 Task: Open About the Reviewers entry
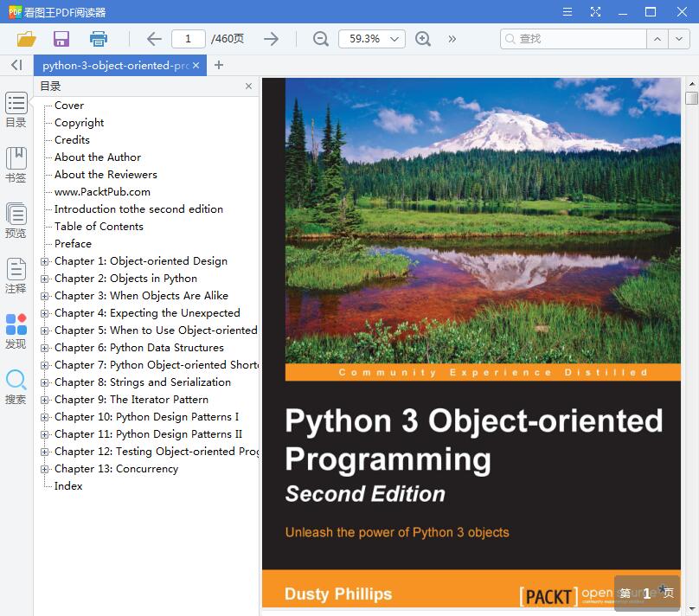point(106,175)
